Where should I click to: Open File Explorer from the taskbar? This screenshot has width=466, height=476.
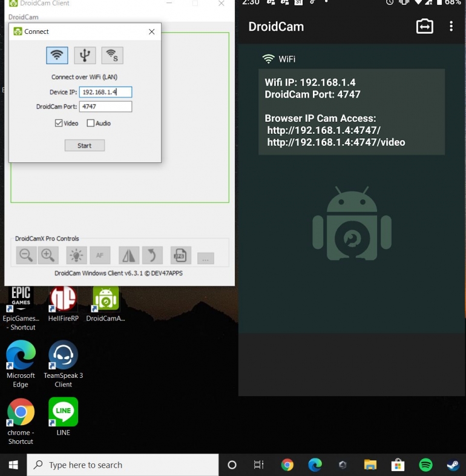click(x=370, y=464)
